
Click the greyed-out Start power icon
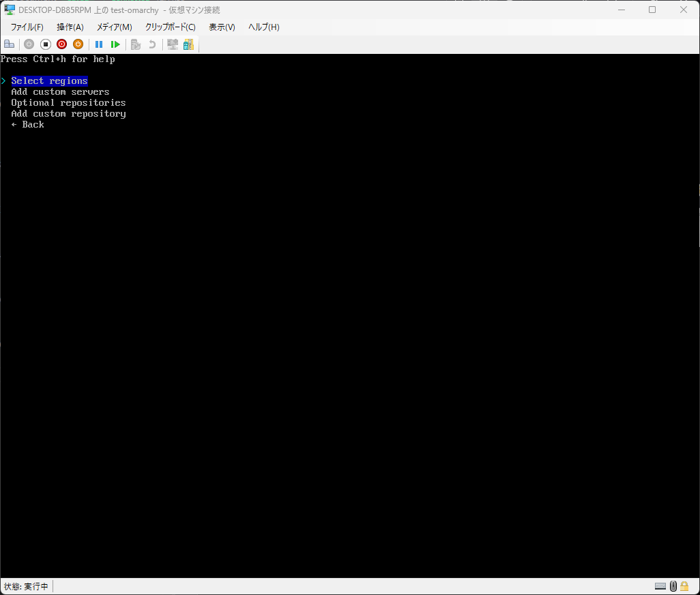(29, 44)
